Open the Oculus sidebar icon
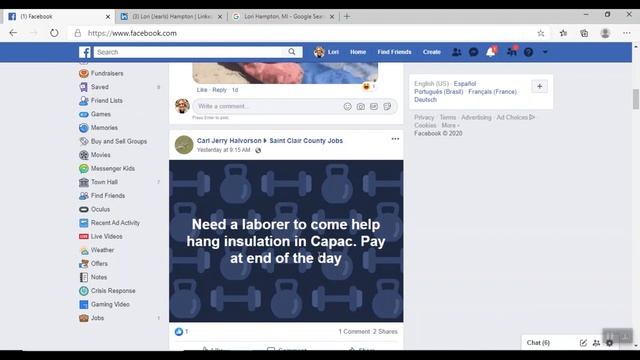 click(x=84, y=209)
